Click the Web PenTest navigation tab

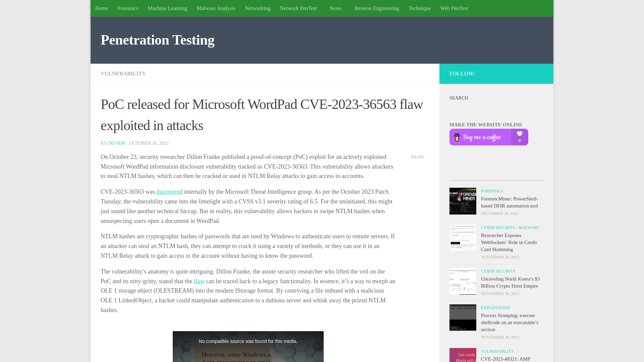coord(454,8)
